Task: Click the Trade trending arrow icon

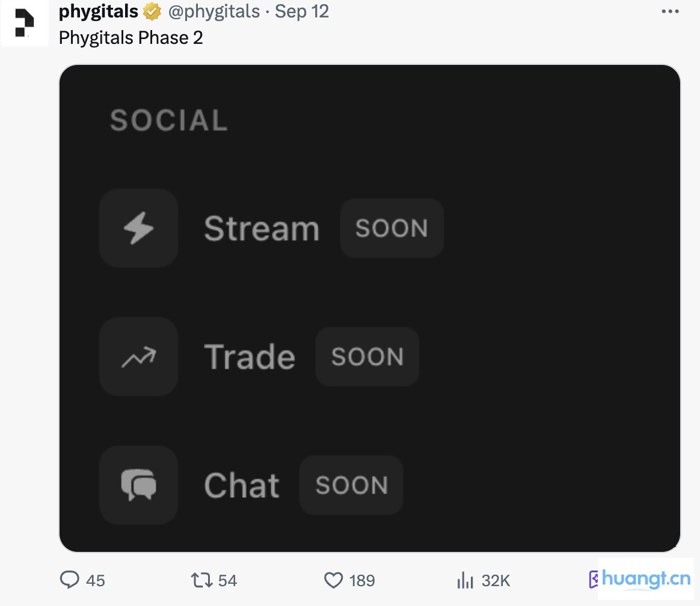Action: click(x=139, y=357)
